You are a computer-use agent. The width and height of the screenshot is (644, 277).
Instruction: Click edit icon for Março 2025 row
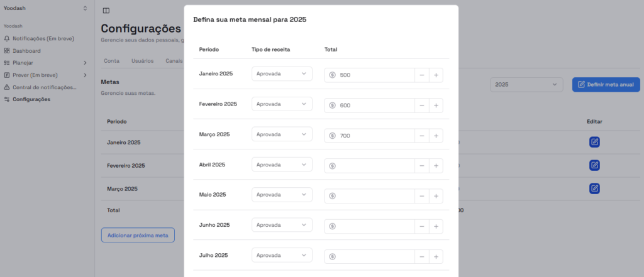(594, 188)
